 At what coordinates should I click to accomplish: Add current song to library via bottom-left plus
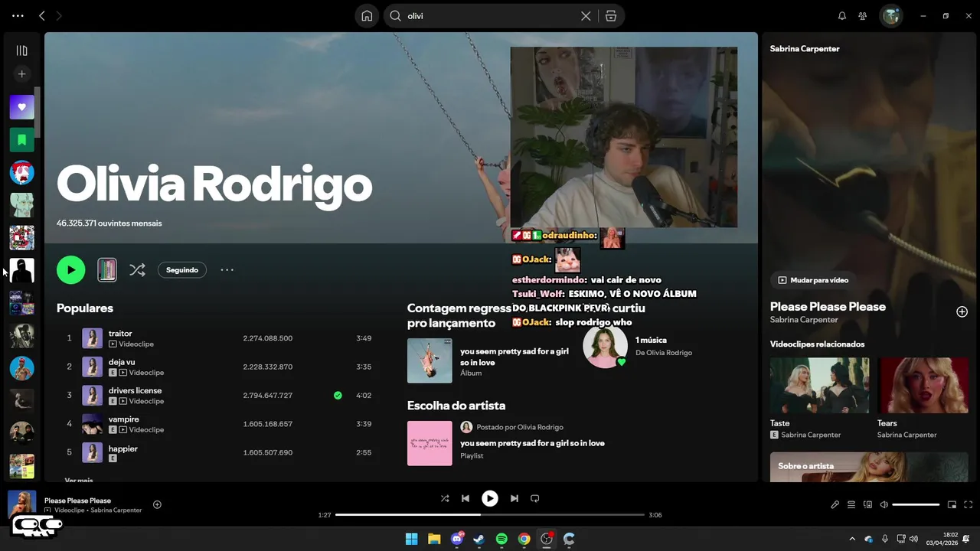[157, 504]
